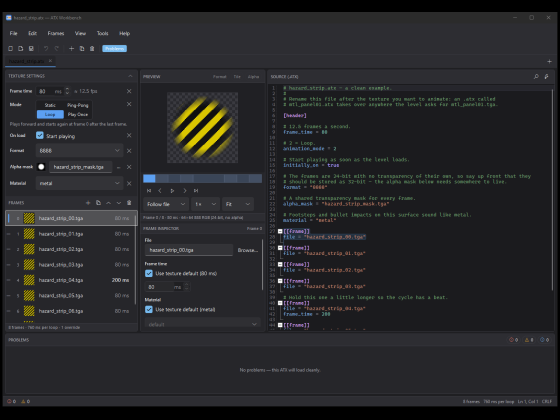Clear the Frame time setting with X

[129, 91]
